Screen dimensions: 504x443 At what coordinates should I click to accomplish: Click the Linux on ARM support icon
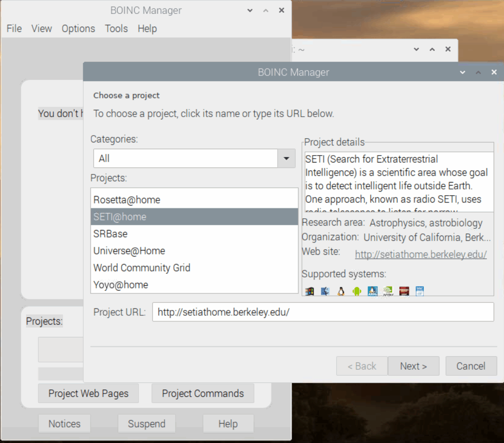pos(372,291)
